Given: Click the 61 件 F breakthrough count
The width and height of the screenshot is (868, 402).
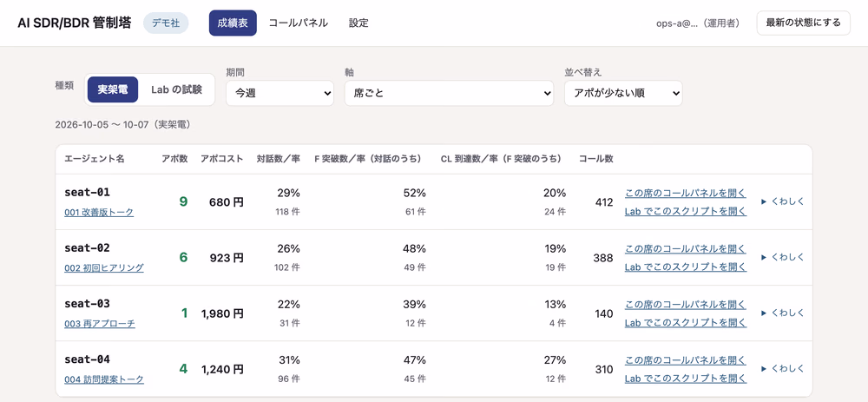Looking at the screenshot, I should point(416,212).
